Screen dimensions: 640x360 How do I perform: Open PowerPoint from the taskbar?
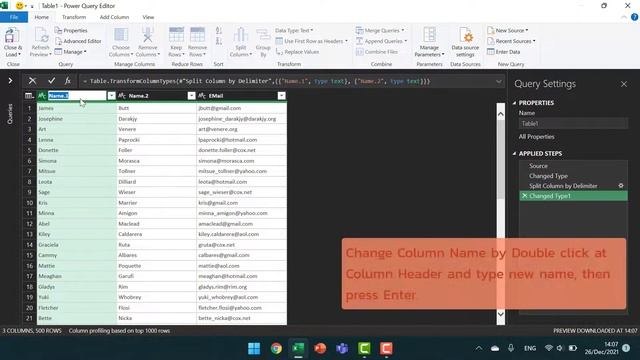point(320,349)
